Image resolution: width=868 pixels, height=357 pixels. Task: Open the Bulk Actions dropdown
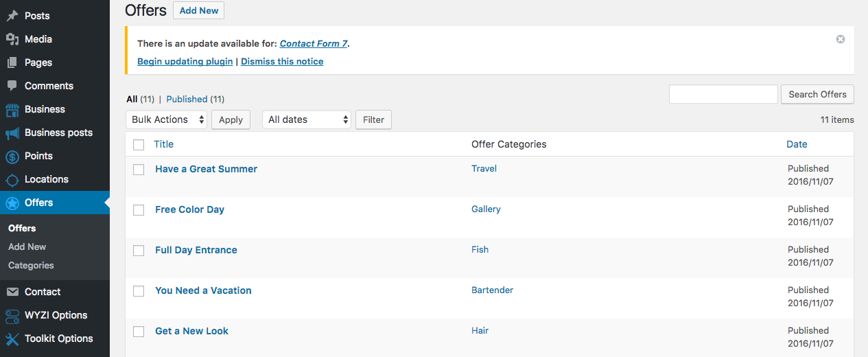pyautogui.click(x=167, y=119)
